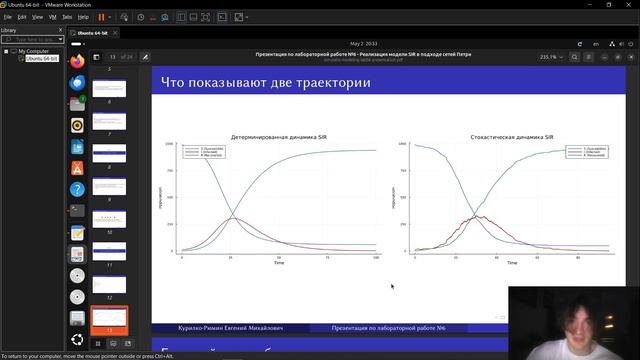
Task: Select the document viewer icon in the dock
Action: point(77,254)
